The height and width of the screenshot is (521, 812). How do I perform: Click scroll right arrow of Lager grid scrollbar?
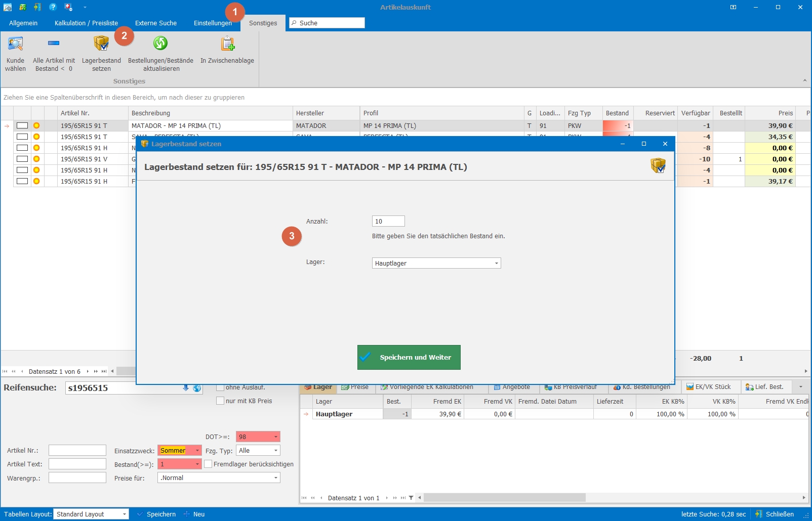(x=804, y=498)
